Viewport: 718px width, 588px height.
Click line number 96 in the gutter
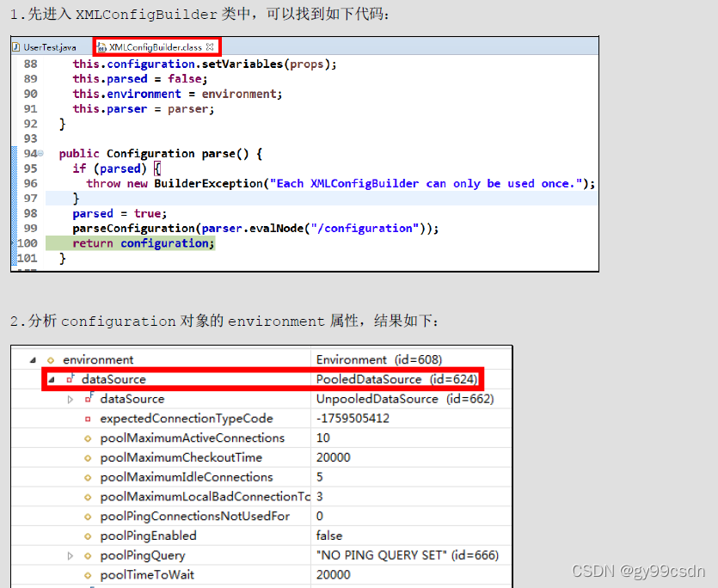click(31, 184)
